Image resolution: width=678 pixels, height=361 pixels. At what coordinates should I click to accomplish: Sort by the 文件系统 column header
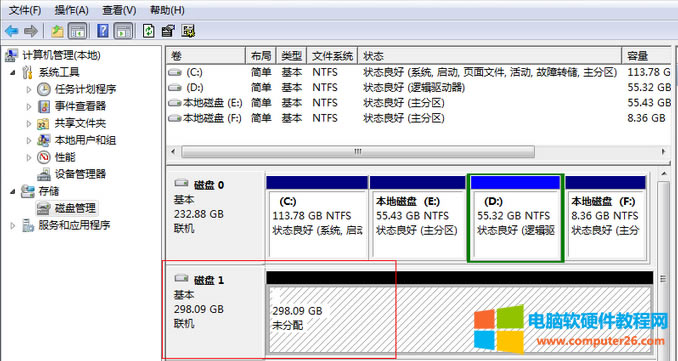coord(333,56)
